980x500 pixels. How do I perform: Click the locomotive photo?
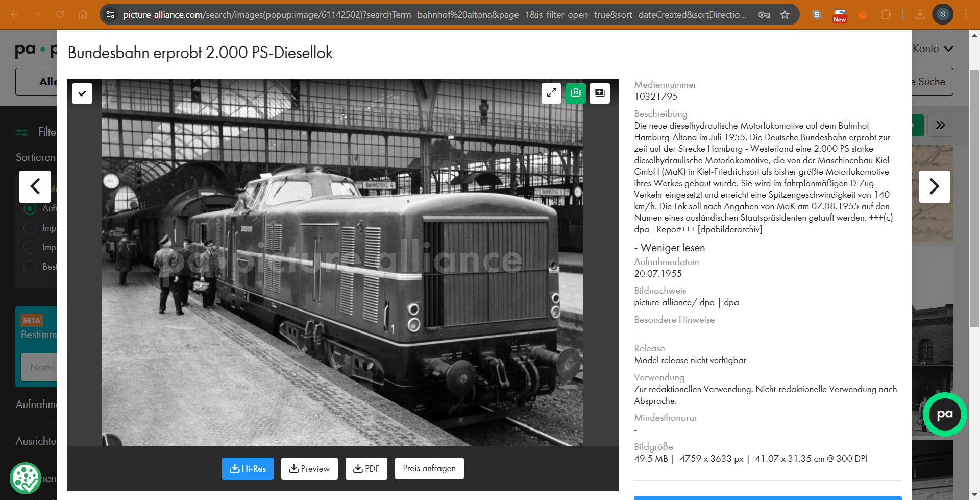pyautogui.click(x=342, y=263)
